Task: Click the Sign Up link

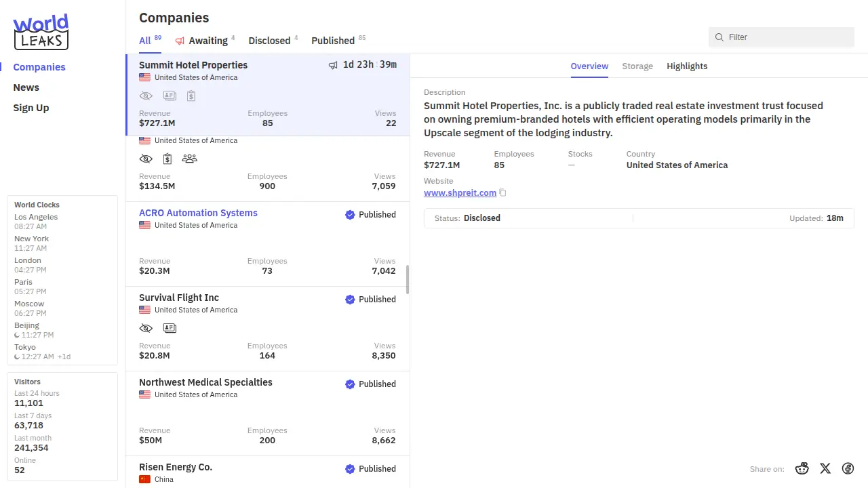Action: pos(31,108)
